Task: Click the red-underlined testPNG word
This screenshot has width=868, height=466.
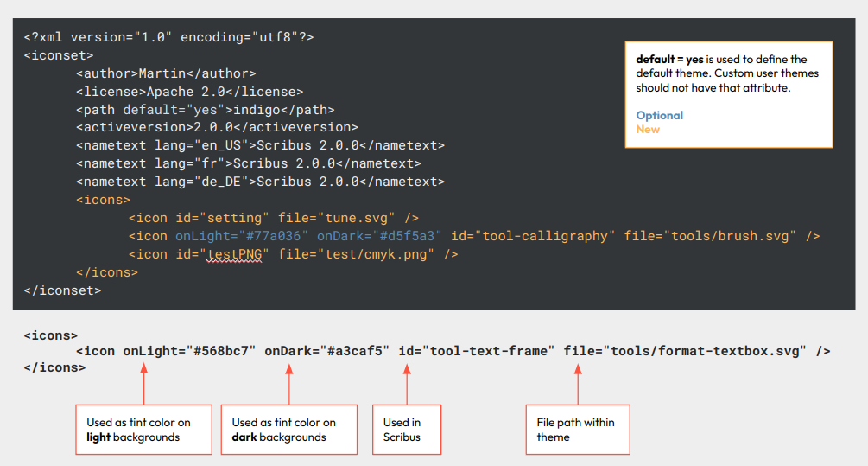Action: point(238,254)
